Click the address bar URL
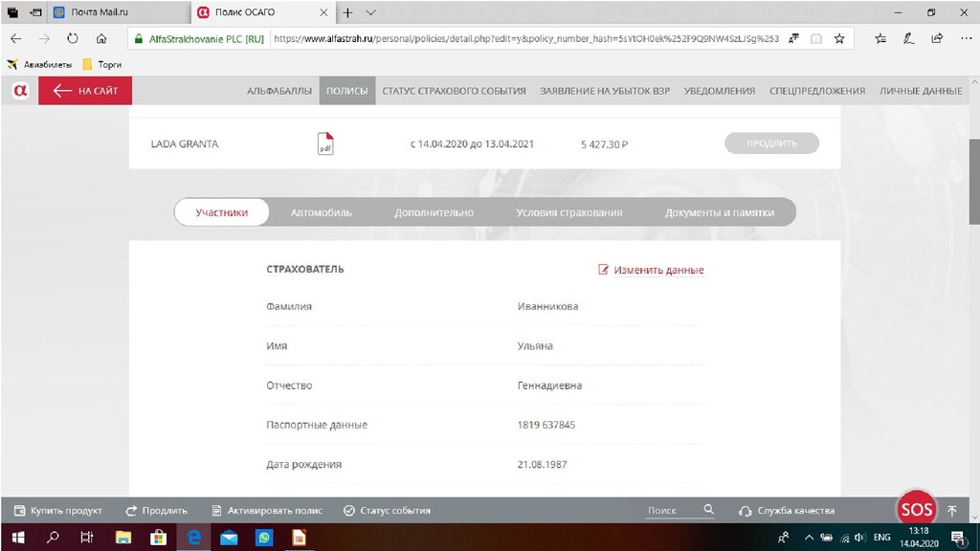This screenshot has width=980, height=551. point(526,38)
